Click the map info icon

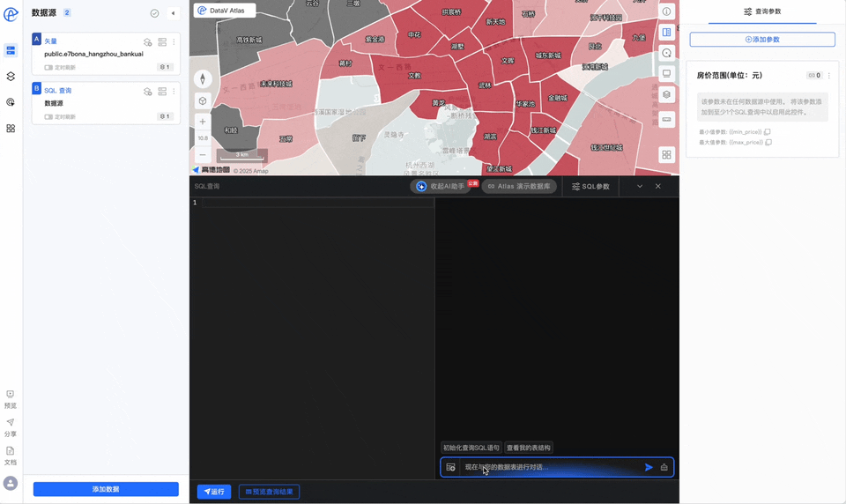click(667, 11)
